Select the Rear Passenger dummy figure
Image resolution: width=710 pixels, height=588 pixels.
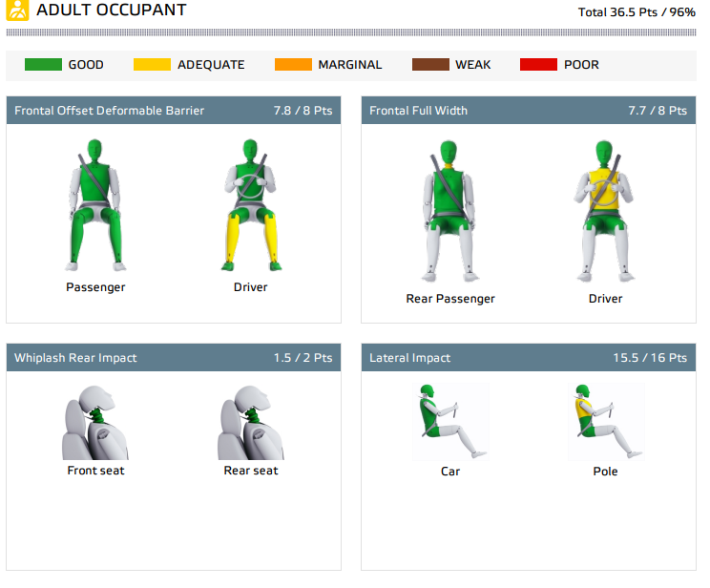click(x=449, y=211)
